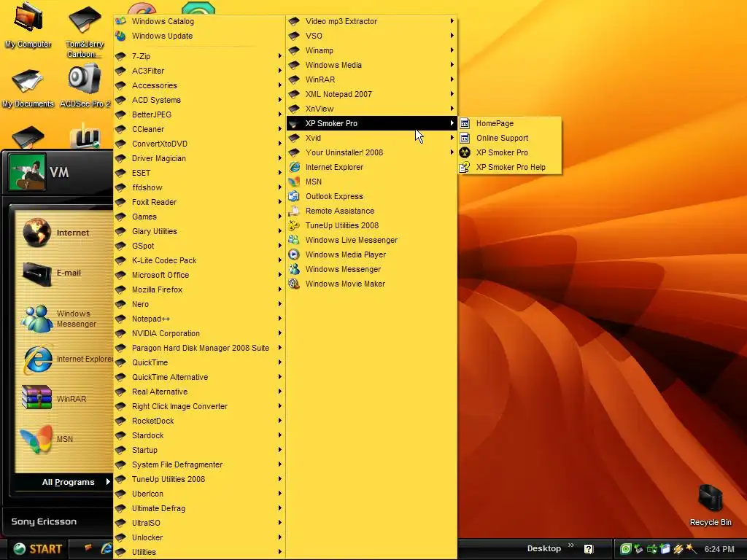Expand Paragon Hard Disk Manager 2008 Suite
This screenshot has height=560, width=747.
(199, 348)
